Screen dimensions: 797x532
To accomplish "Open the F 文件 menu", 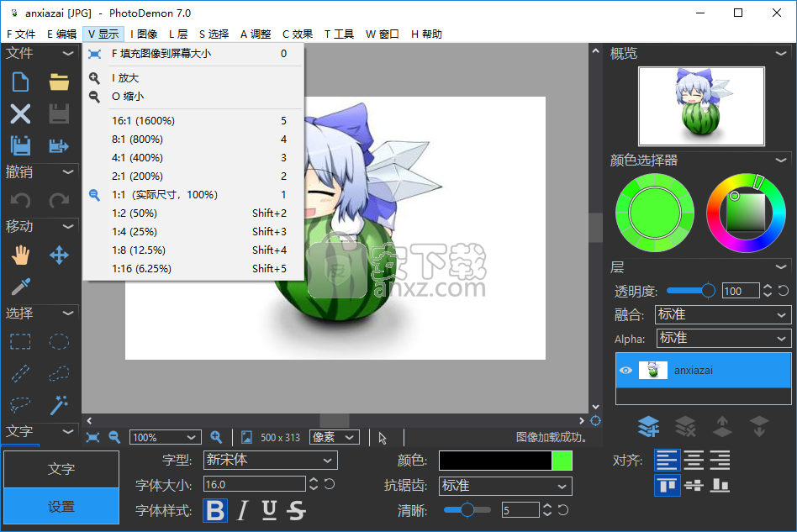I will [21, 34].
